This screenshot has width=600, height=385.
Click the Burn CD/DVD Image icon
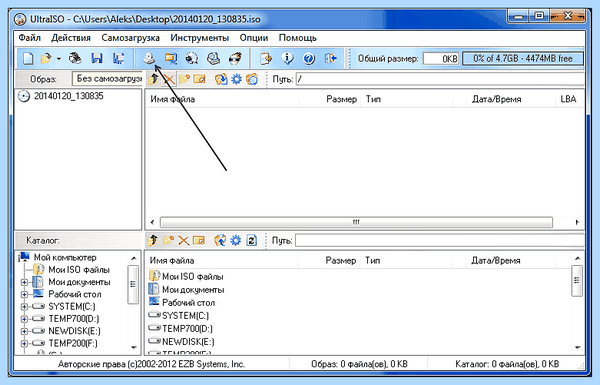point(235,59)
